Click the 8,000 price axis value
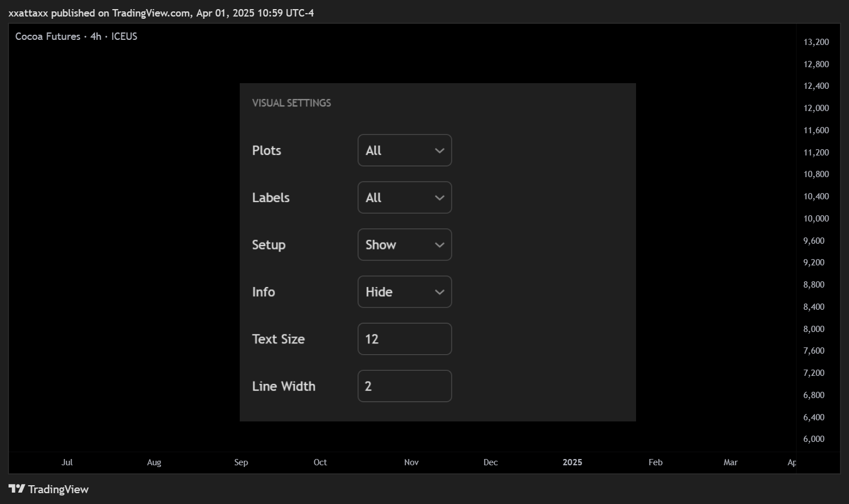This screenshot has width=849, height=504. pos(814,329)
